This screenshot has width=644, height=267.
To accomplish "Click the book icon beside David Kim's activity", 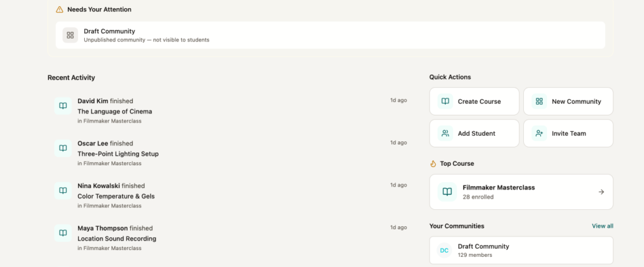I will (x=63, y=106).
